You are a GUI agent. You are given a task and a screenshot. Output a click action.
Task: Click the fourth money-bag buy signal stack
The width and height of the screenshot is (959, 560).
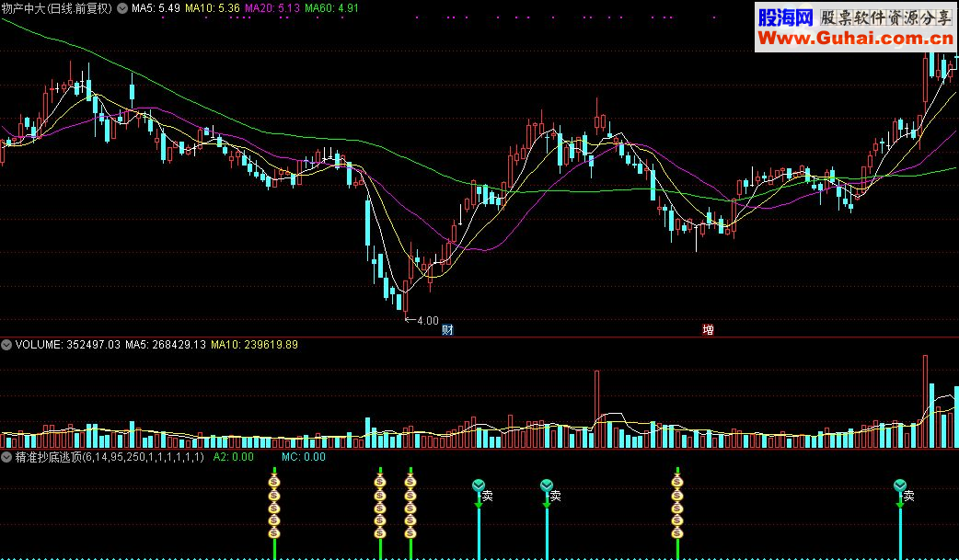(677, 506)
